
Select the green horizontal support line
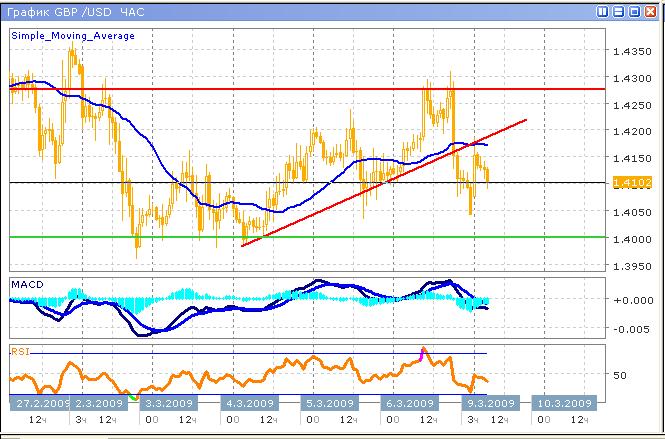pos(300,237)
